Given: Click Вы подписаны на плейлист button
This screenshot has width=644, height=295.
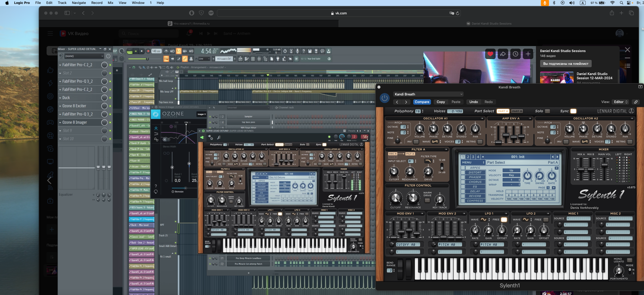Looking at the screenshot, I should pyautogui.click(x=565, y=64).
